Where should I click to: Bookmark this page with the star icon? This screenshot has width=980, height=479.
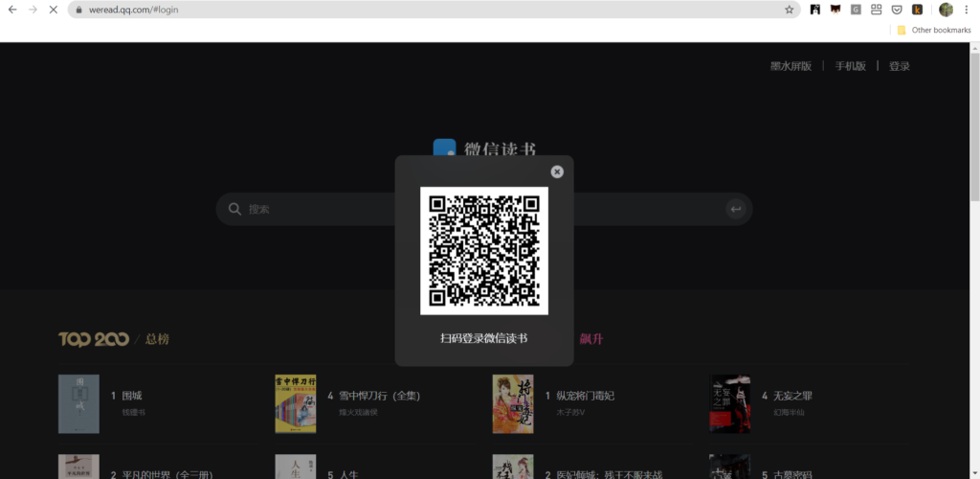click(x=789, y=10)
